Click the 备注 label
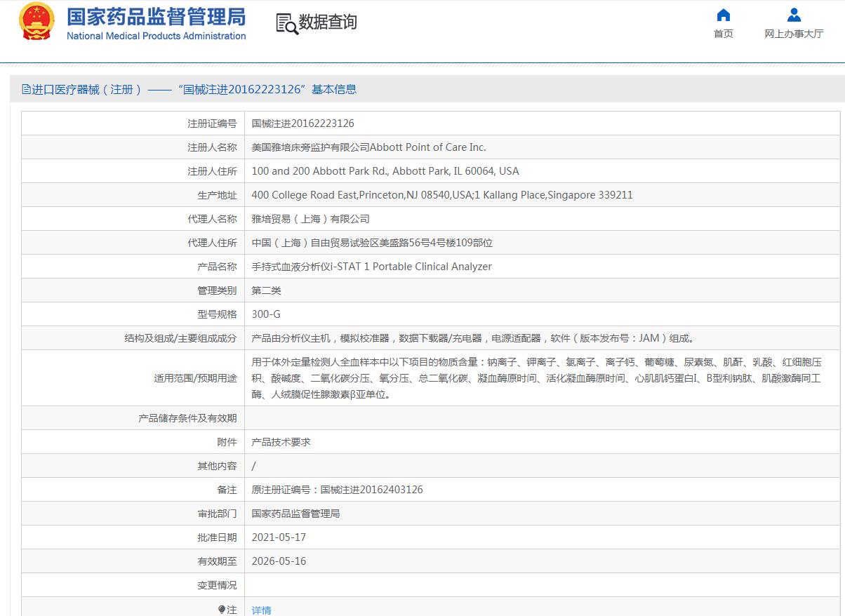This screenshot has width=845, height=616. tap(227, 490)
